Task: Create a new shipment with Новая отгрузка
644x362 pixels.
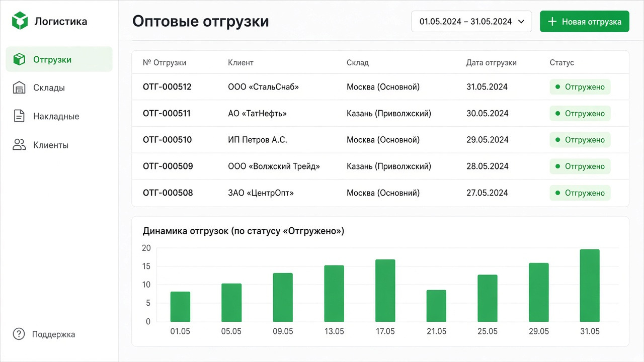Action: tap(584, 22)
